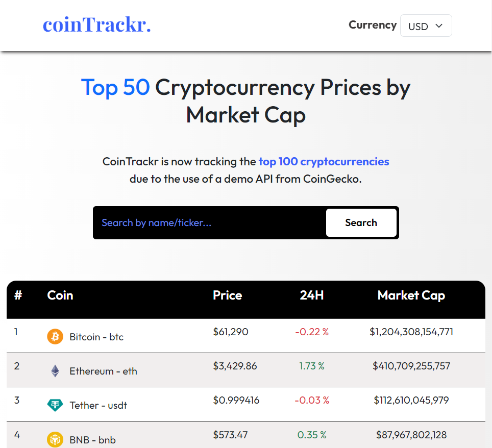The width and height of the screenshot is (492, 448).
Task: Click the top 100 cryptocurrencies link text
Action: (324, 162)
